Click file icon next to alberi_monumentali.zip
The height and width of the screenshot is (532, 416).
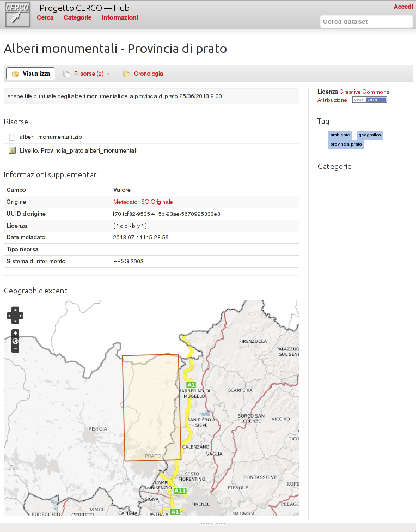[x=12, y=137]
